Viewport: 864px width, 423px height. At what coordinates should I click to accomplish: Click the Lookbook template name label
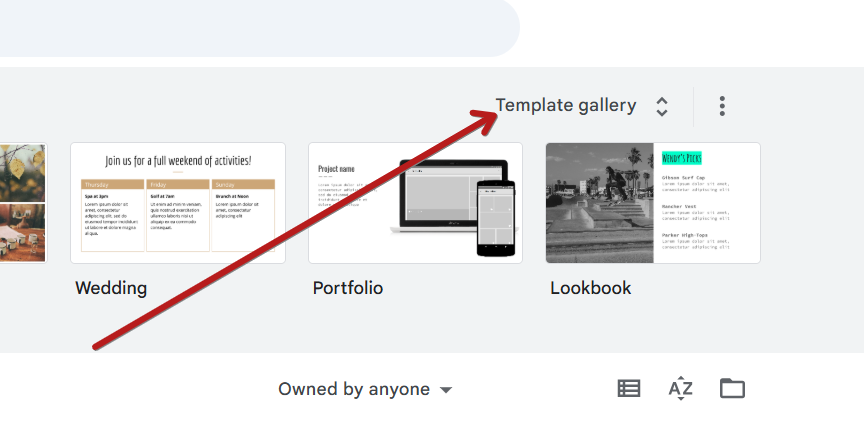click(x=591, y=288)
